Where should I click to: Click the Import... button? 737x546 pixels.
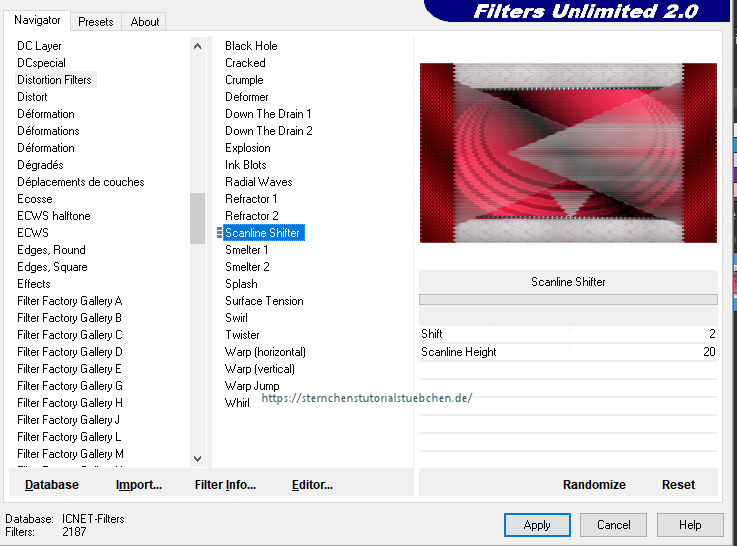pos(139,485)
